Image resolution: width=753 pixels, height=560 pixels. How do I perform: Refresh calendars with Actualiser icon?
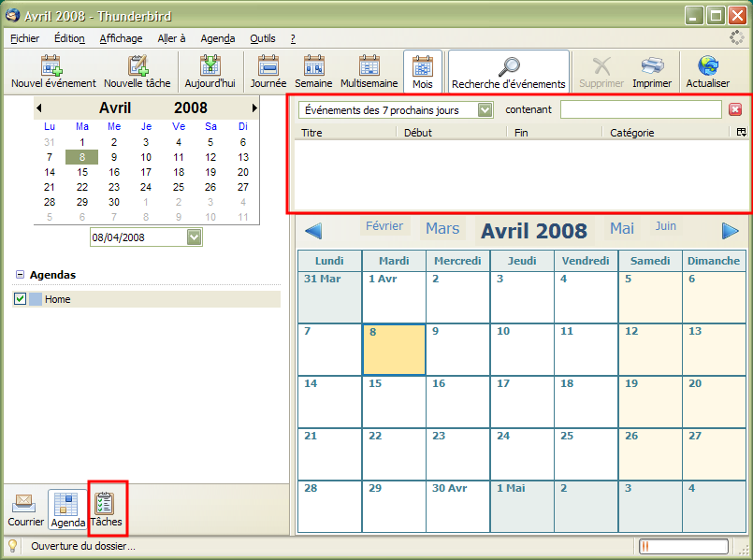[x=707, y=65]
